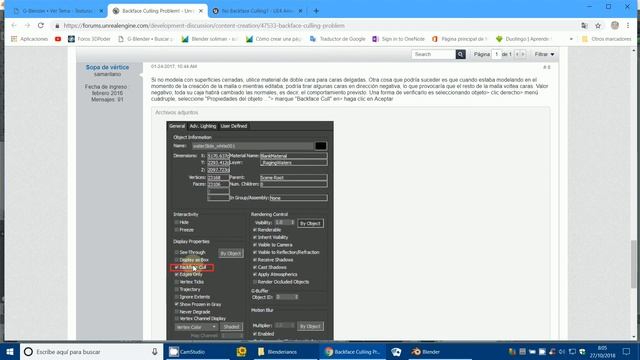Open Foros 3DPoder bookmark

(89, 39)
